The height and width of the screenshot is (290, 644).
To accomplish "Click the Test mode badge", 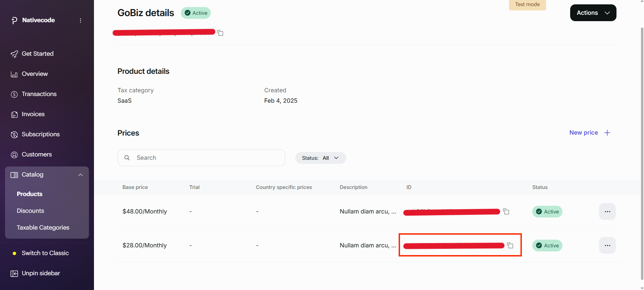I will coord(527,5).
